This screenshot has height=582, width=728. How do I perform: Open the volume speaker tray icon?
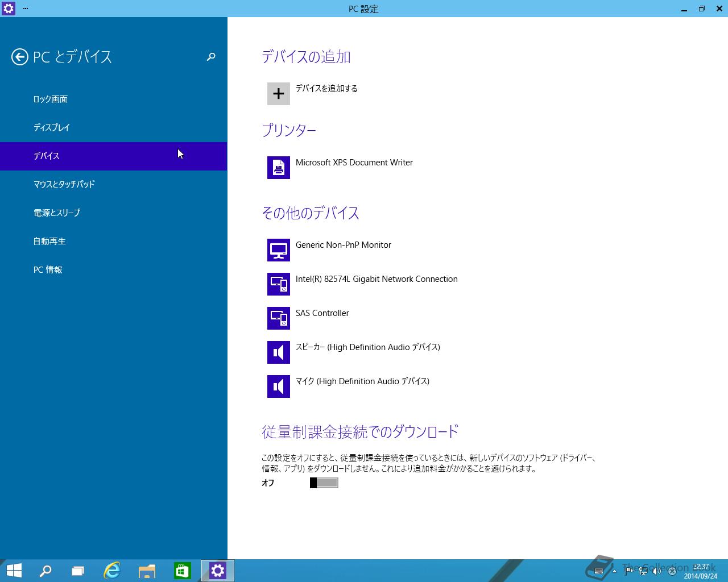coord(657,571)
